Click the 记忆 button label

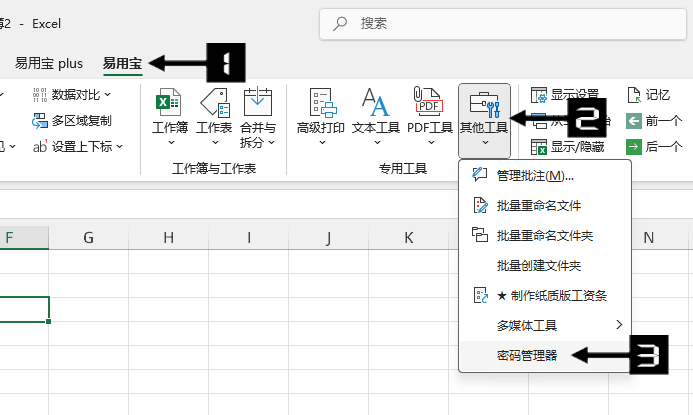click(x=658, y=95)
